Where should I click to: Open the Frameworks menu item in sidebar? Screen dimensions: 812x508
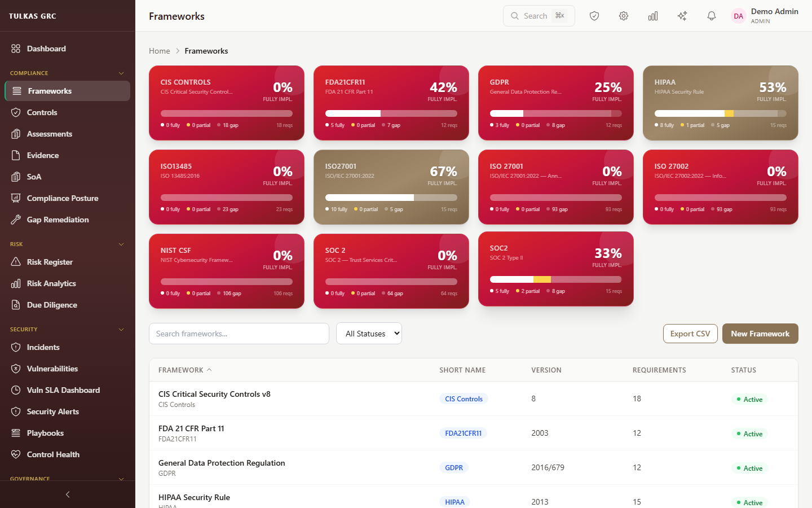pyautogui.click(x=68, y=91)
